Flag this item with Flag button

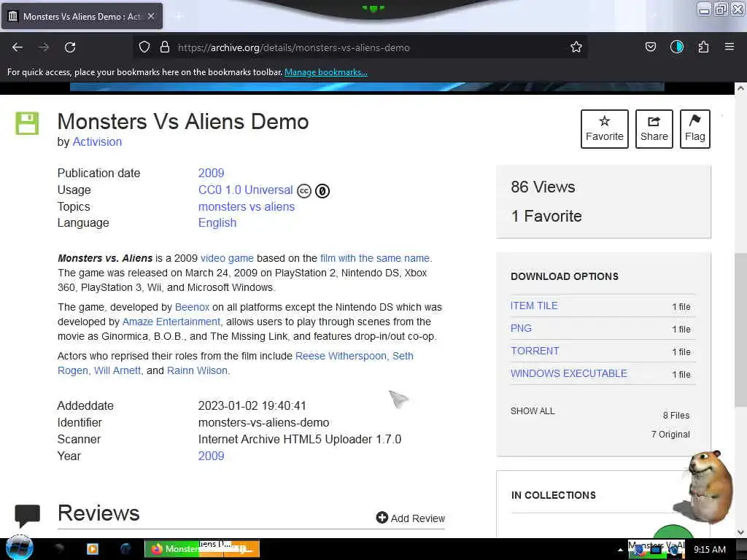click(x=695, y=129)
